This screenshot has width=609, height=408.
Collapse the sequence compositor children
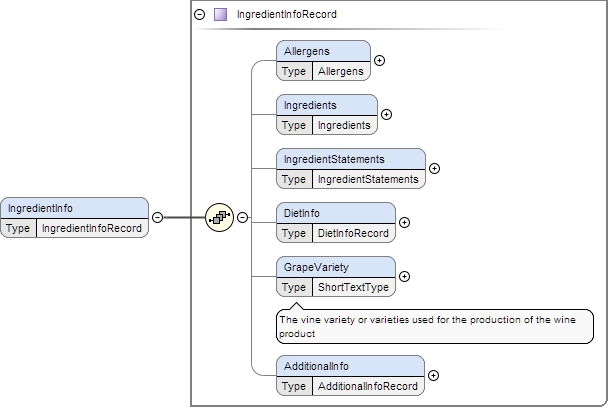243,217
